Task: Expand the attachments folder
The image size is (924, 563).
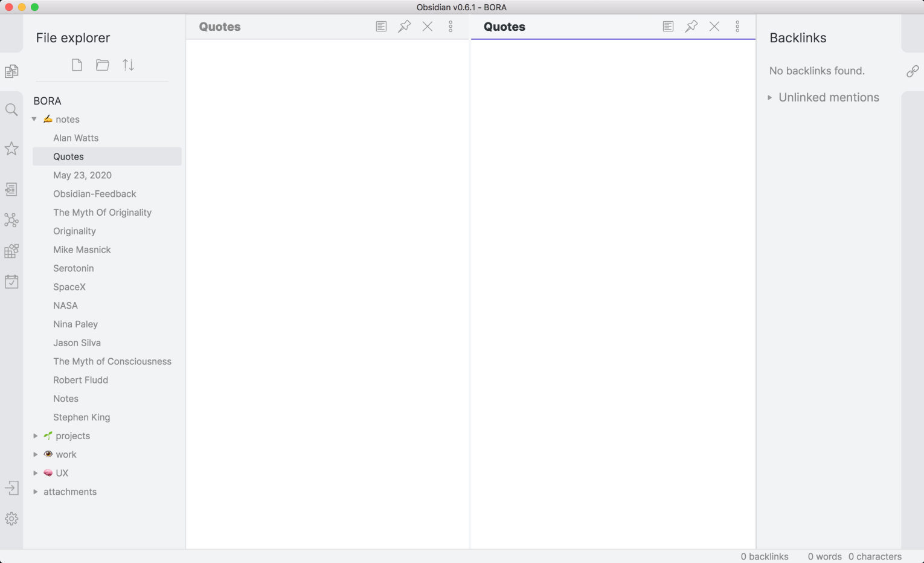Action: (35, 492)
